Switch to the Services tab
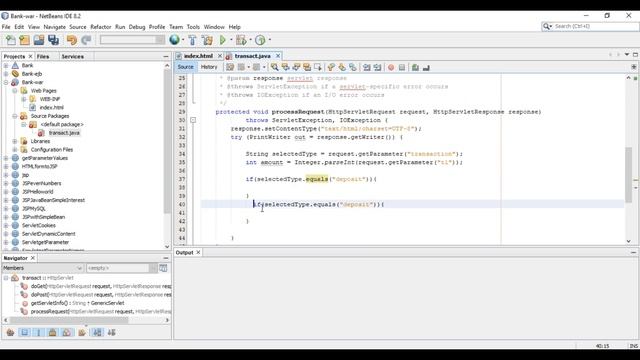The height and width of the screenshot is (360, 640). pos(73,56)
